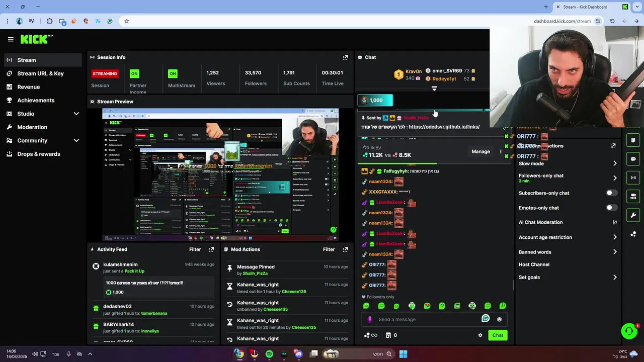Open AI Chat Moderation external link icon
644x362 pixels.
(615, 222)
